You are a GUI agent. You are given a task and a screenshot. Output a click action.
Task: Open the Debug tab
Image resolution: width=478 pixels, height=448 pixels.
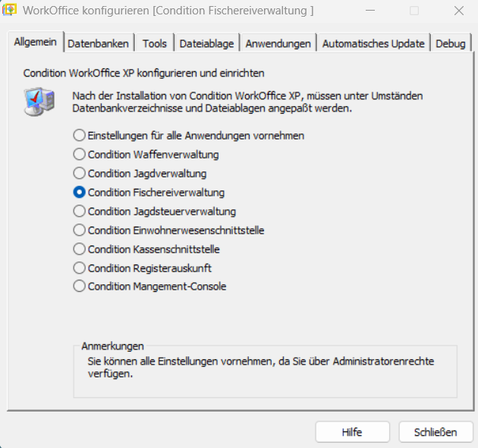coord(451,44)
